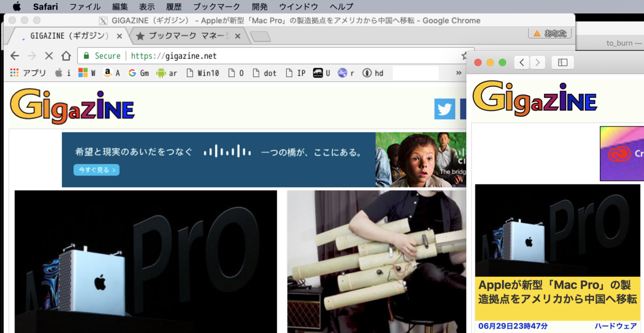
Task: Go back in the Safari window
Action: [522, 62]
